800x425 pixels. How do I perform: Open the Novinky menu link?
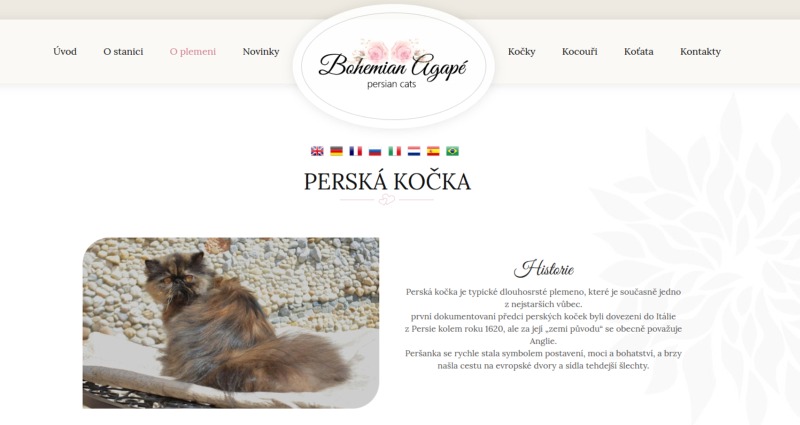click(261, 52)
